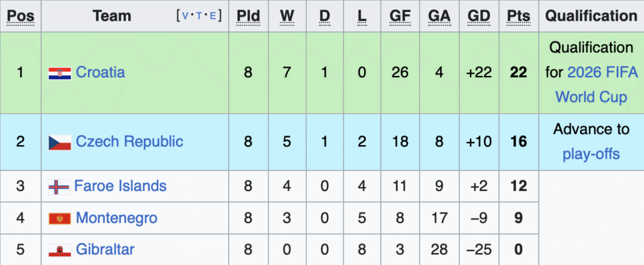The image size is (644, 265).
Task: Click the Czech Republic flag icon
Action: click(x=60, y=142)
